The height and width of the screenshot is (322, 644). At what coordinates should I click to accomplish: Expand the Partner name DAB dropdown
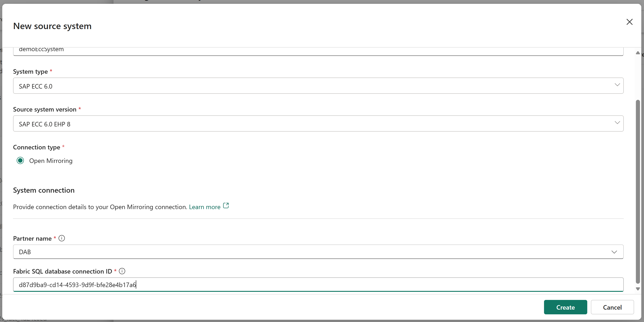point(614,252)
